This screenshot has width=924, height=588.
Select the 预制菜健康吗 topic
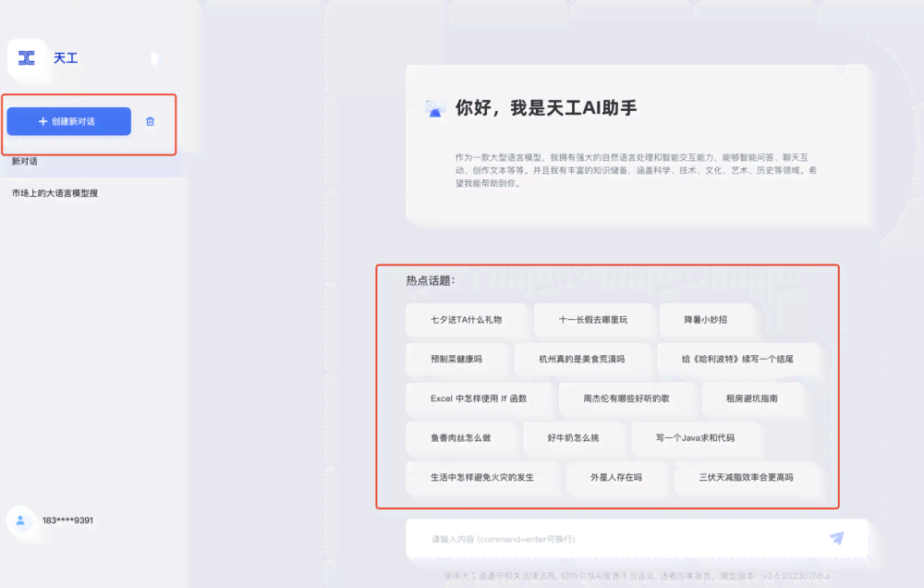pyautogui.click(x=456, y=359)
